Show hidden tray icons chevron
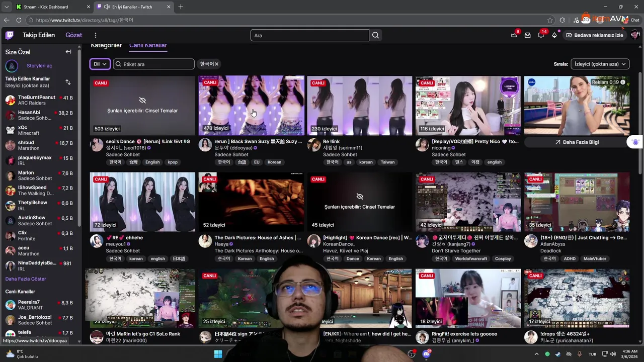The height and width of the screenshot is (362, 644). [x=536, y=354]
